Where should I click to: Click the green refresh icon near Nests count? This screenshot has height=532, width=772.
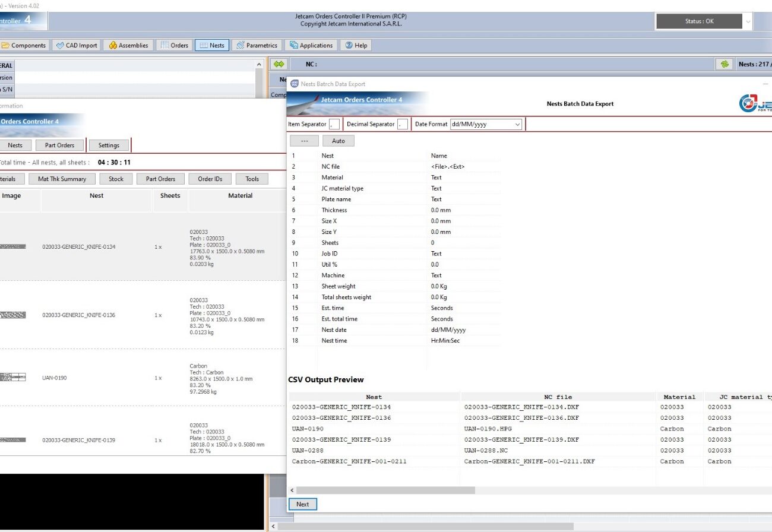point(724,64)
